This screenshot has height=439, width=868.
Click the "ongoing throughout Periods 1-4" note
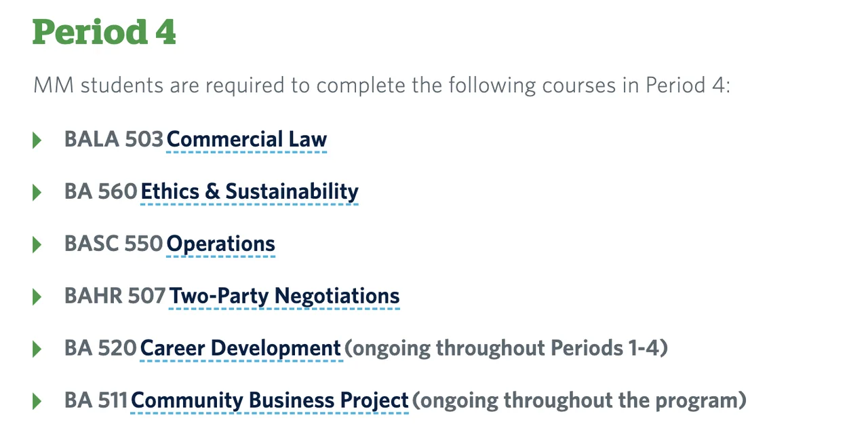tap(506, 349)
